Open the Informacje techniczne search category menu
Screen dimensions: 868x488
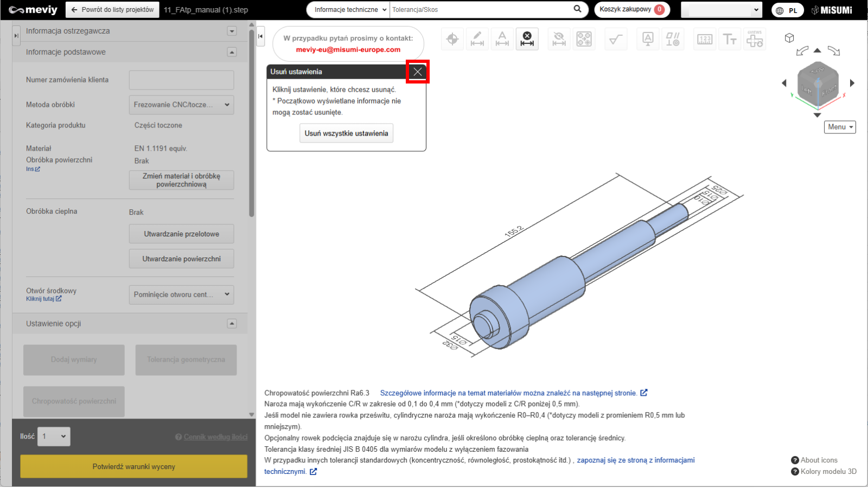350,10
